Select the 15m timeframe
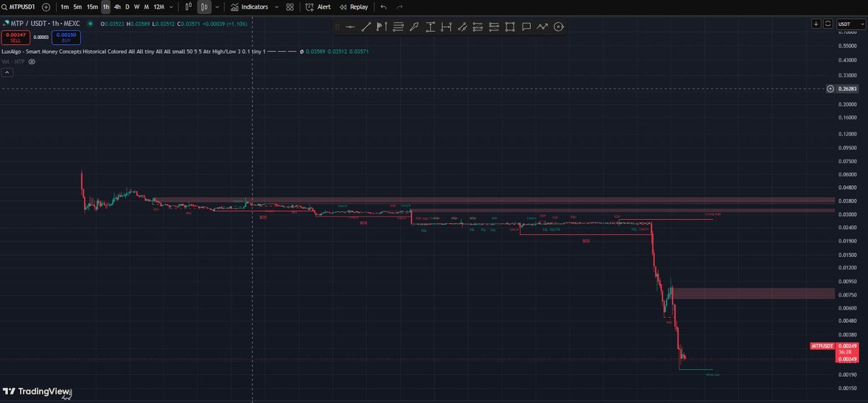This screenshot has height=403, width=868. pos(92,7)
